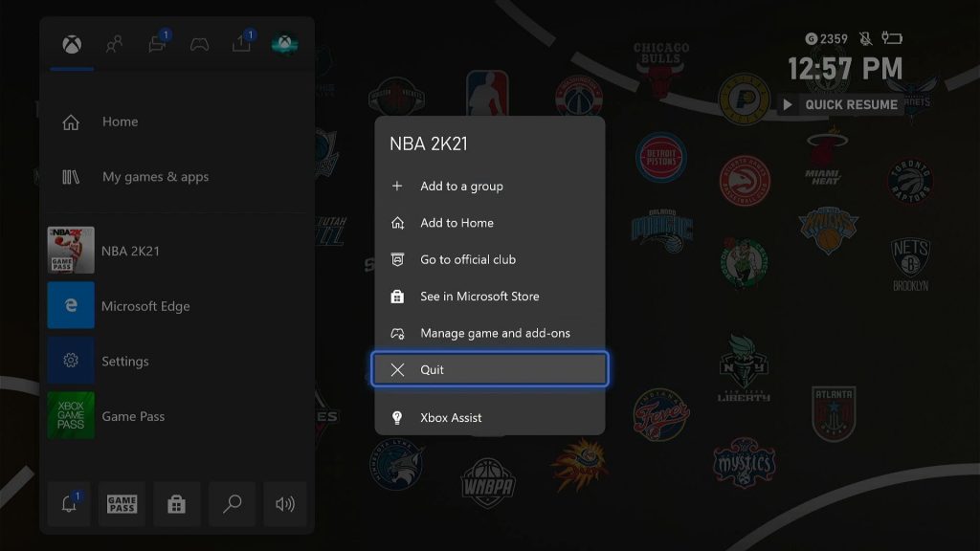Image resolution: width=980 pixels, height=551 pixels.
Task: Choose See in Microsoft Store
Action: tap(489, 297)
